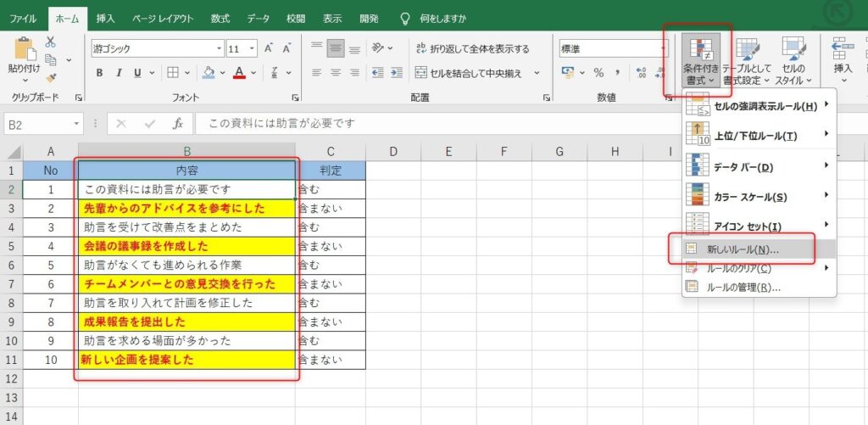
Task: Switch to the 開発 tab
Action: point(370,19)
